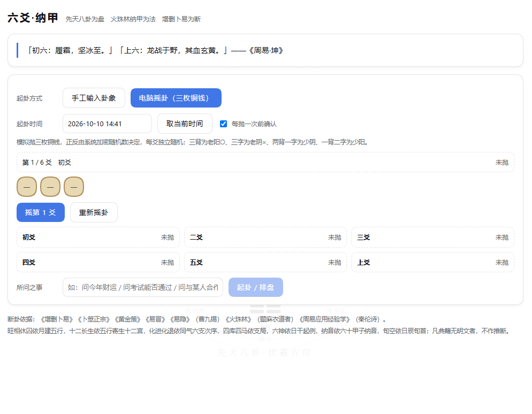Viewport: 532px width, 414px height.
Task: Click the 断卦依据 references line
Action: pyautogui.click(x=197, y=319)
